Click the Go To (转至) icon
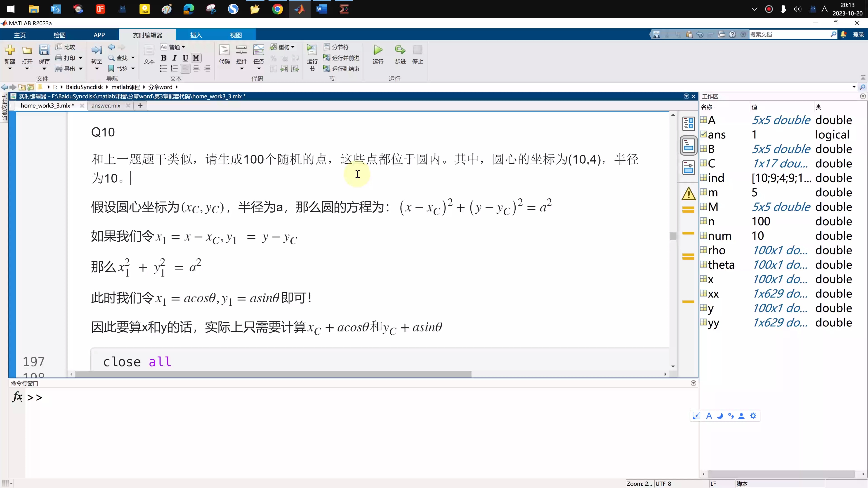The height and width of the screenshot is (488, 868). 96,50
